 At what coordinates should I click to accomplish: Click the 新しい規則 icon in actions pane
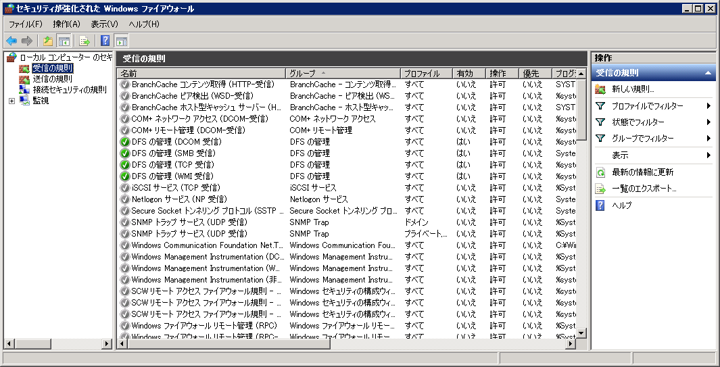[x=601, y=90]
